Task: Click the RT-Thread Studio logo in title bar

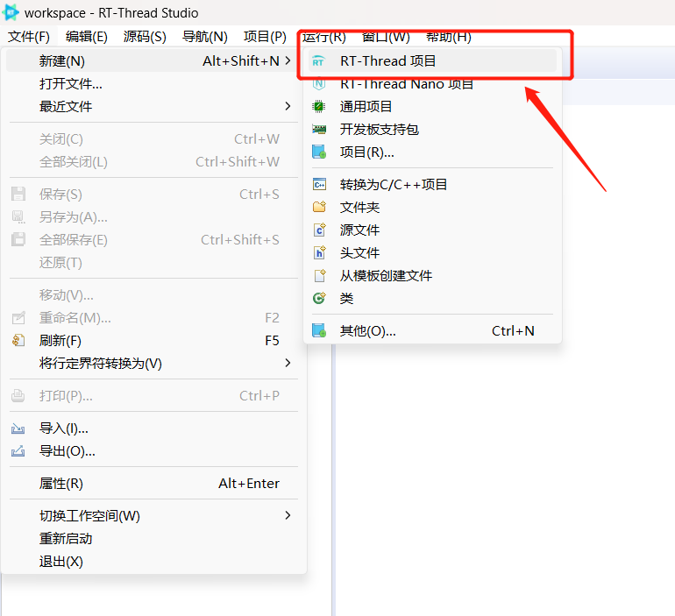Action: tap(11, 12)
